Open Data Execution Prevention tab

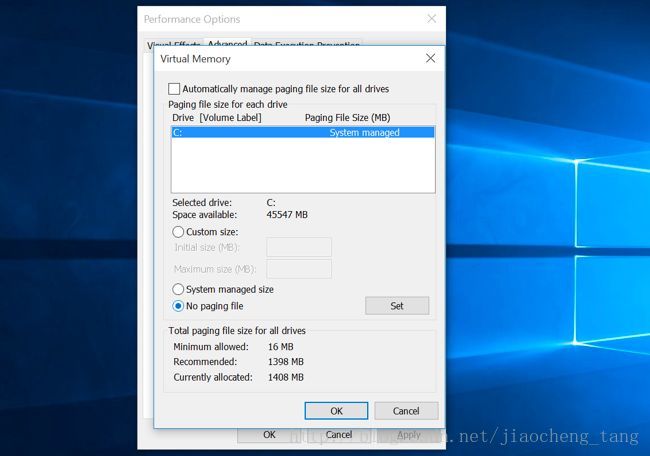point(307,44)
